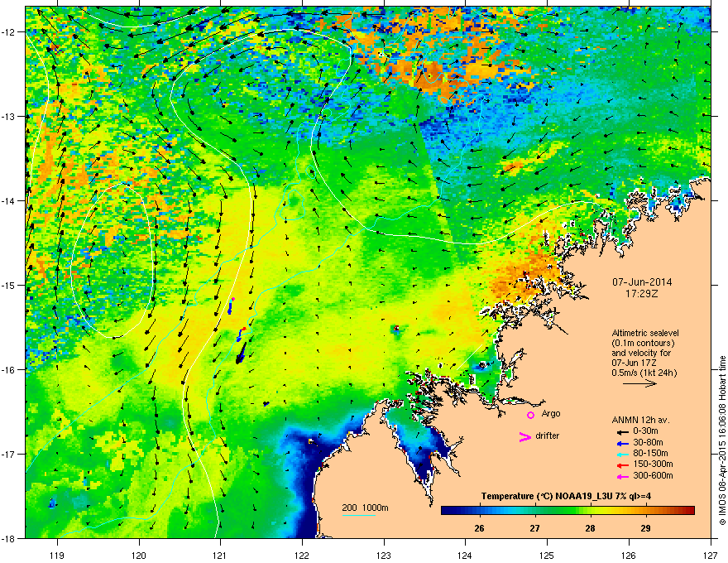
Task: Click the 'ANMN 12h av.' legend heading
Action: coord(640,420)
